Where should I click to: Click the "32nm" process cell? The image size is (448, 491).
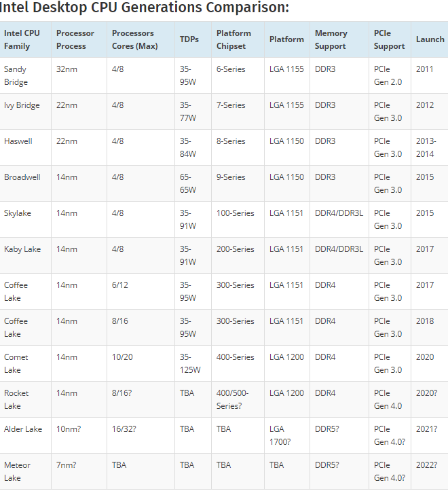pos(67,69)
